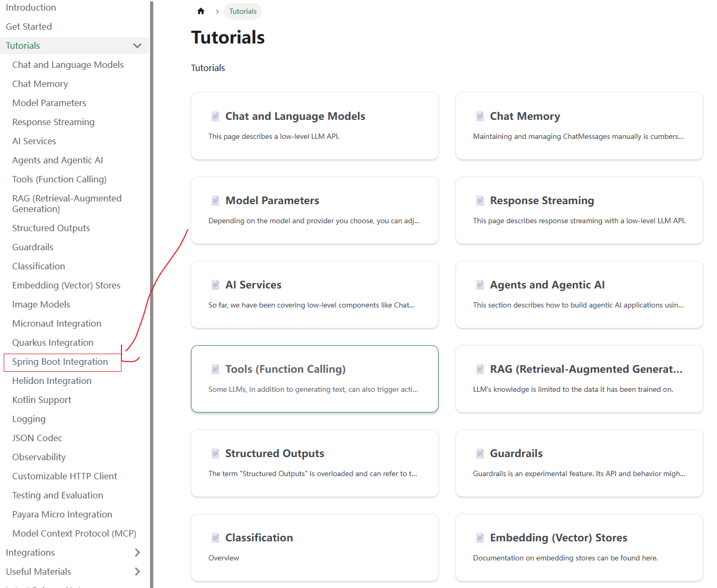Image resolution: width=717 pixels, height=588 pixels.
Task: Open Logging sidebar link
Action: coord(29,419)
